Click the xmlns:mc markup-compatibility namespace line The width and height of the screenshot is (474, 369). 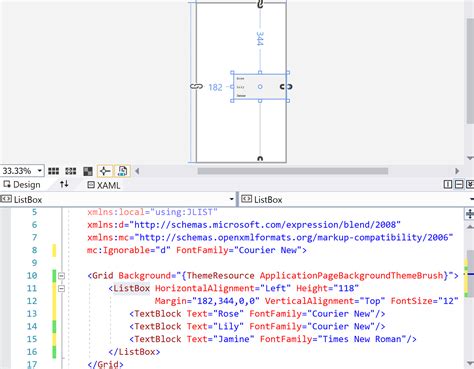tap(270, 237)
